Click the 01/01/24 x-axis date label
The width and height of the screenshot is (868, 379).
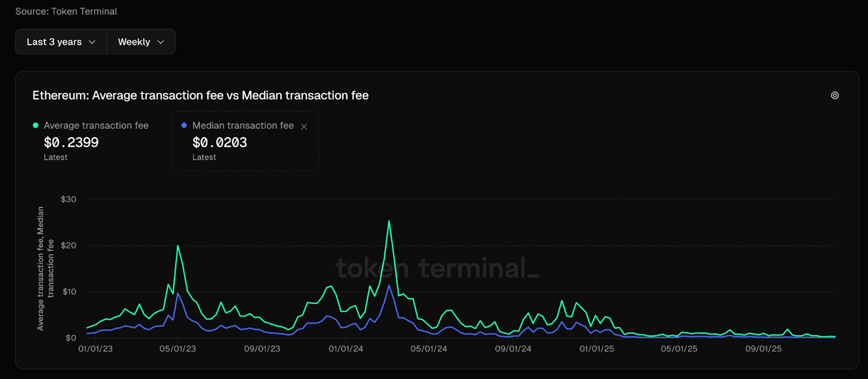click(346, 349)
